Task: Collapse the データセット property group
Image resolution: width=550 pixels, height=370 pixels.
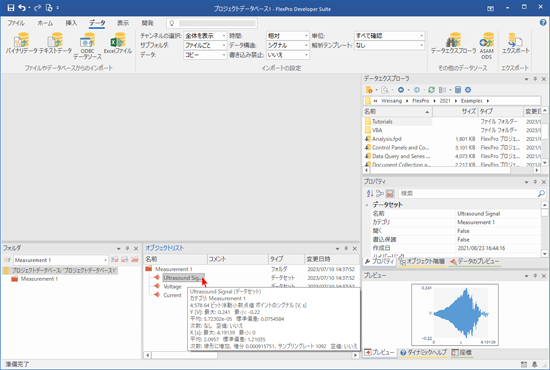Action: pyautogui.click(x=367, y=205)
